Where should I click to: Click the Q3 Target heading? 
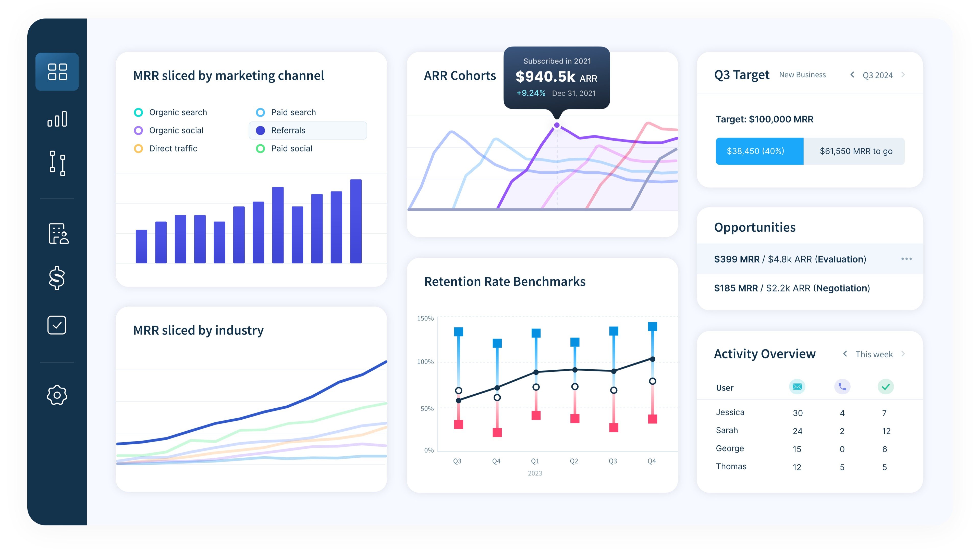pos(741,74)
